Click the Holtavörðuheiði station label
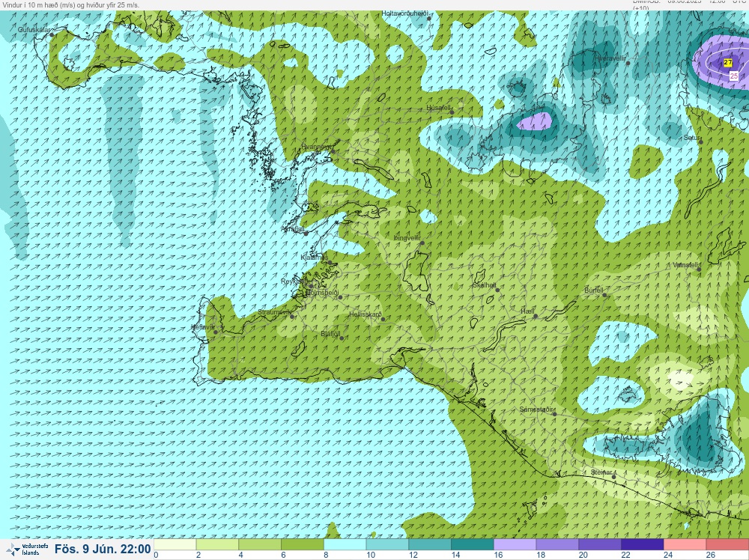This screenshot has height=560, width=749. click(404, 13)
